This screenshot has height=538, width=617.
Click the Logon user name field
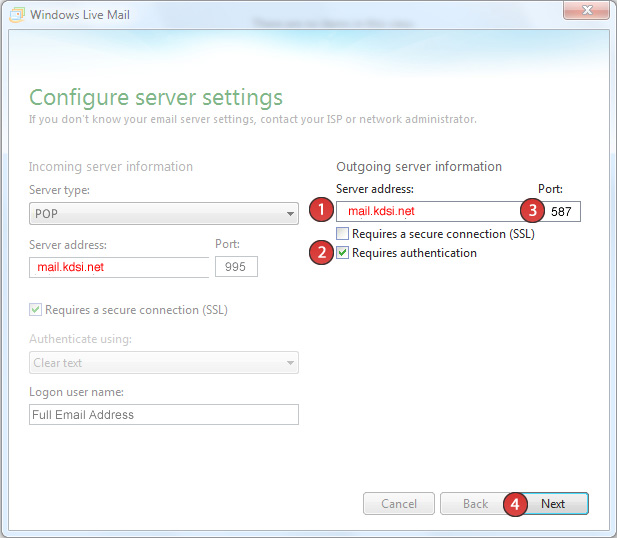click(x=164, y=414)
